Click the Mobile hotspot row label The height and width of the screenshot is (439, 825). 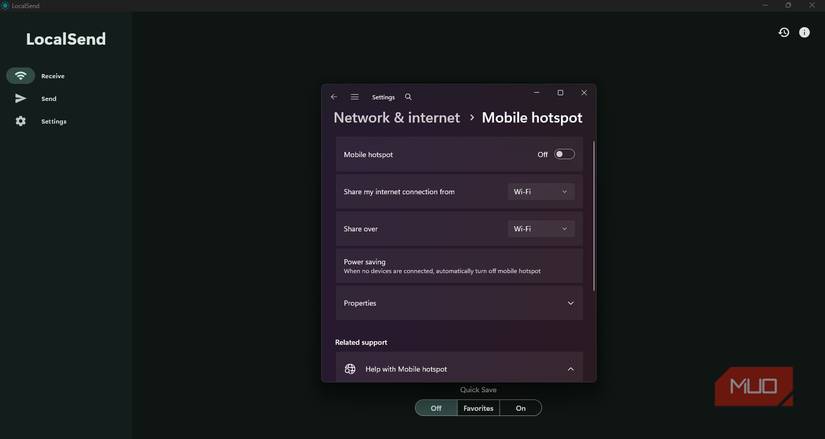(368, 154)
